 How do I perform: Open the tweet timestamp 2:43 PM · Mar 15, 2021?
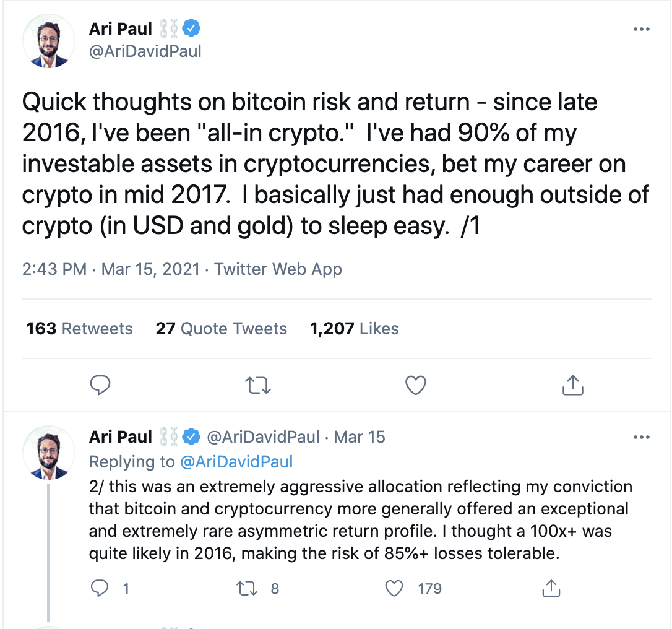coord(111,269)
